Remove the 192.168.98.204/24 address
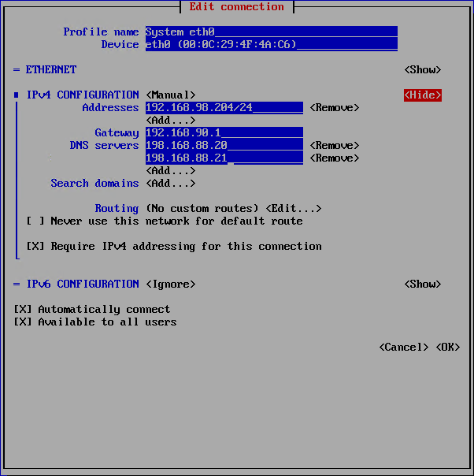The height and width of the screenshot is (476, 474). pyautogui.click(x=334, y=108)
